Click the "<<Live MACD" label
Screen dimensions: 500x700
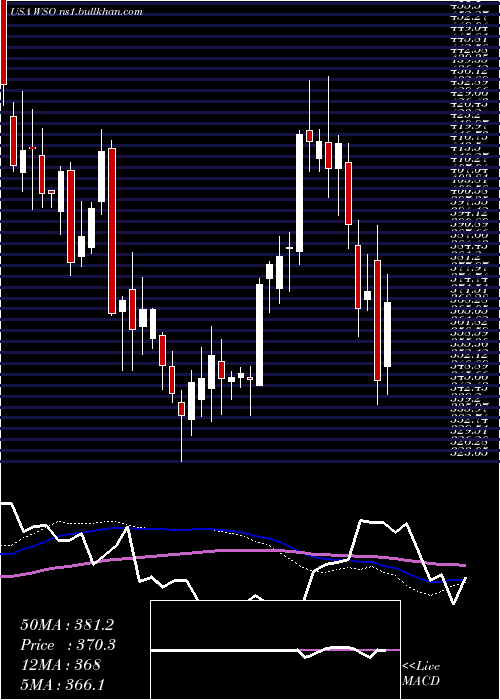pos(421,673)
